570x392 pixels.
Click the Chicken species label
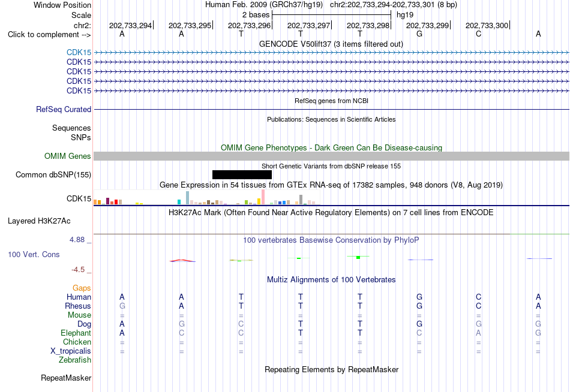(x=77, y=342)
